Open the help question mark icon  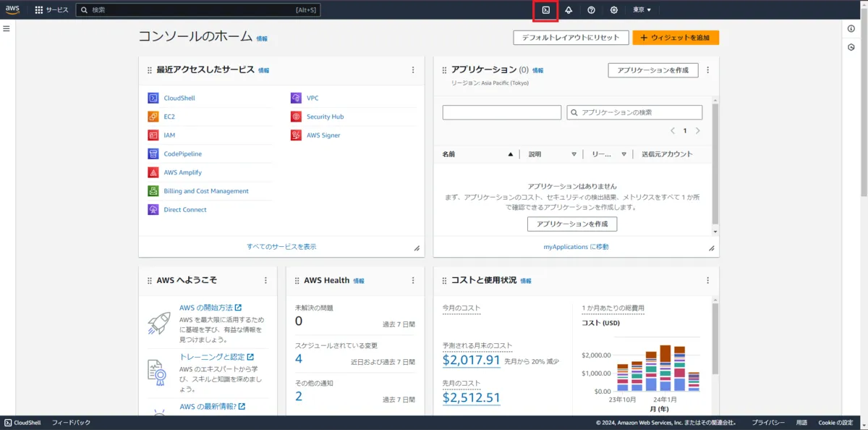pos(591,10)
